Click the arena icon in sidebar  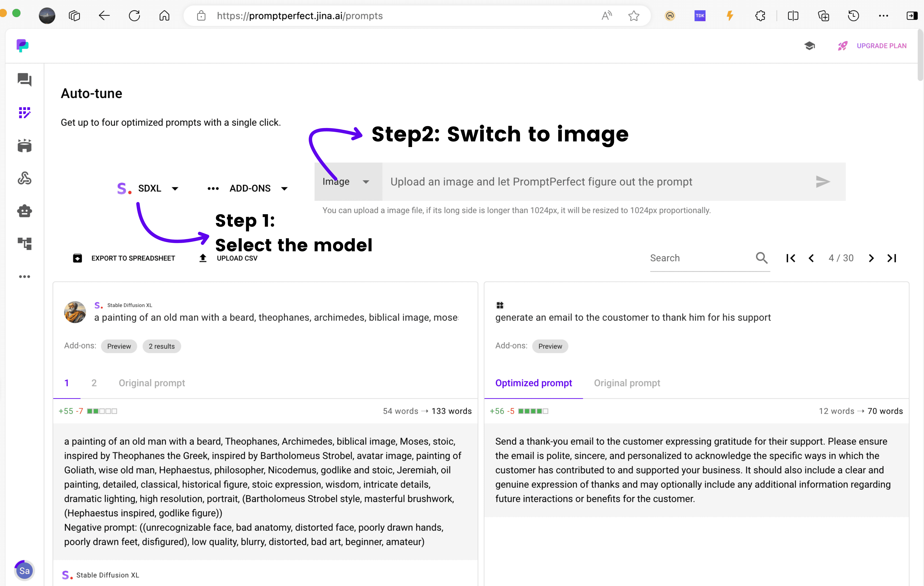point(25,145)
